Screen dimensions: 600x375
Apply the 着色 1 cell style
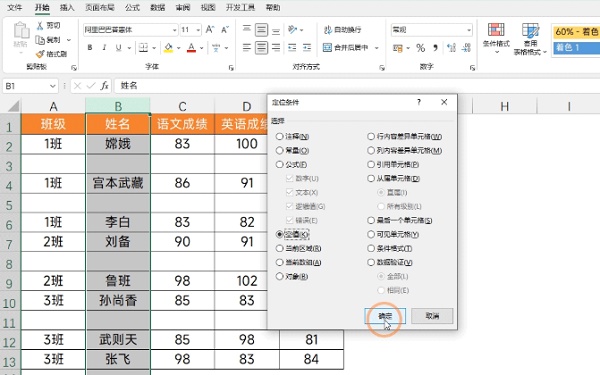(x=576, y=48)
